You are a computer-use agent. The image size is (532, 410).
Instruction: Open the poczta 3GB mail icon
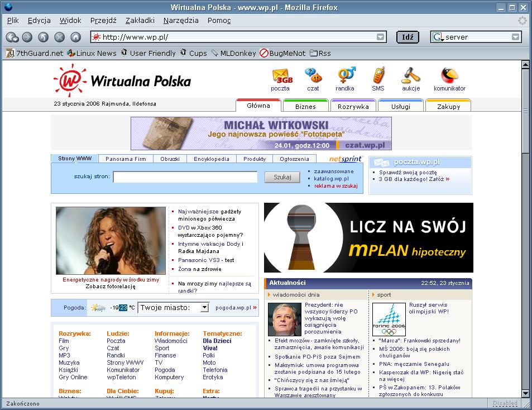[281, 75]
